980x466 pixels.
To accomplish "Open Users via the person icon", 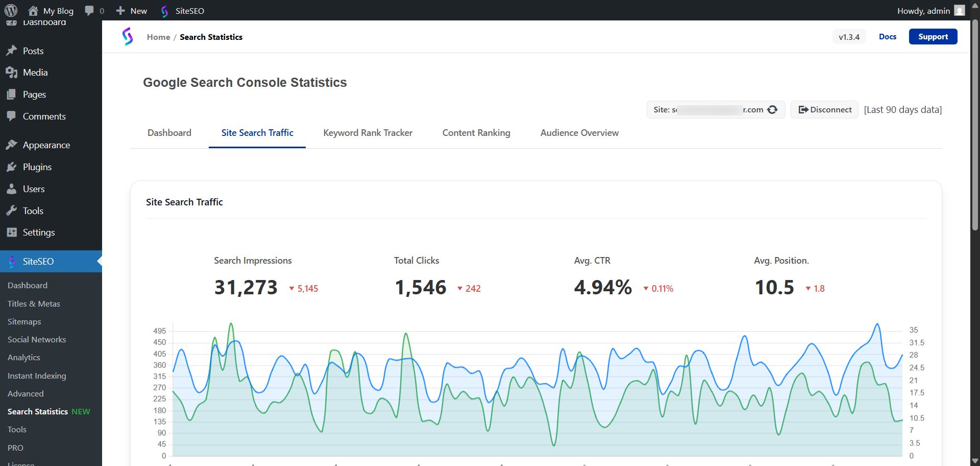I will [x=11, y=189].
